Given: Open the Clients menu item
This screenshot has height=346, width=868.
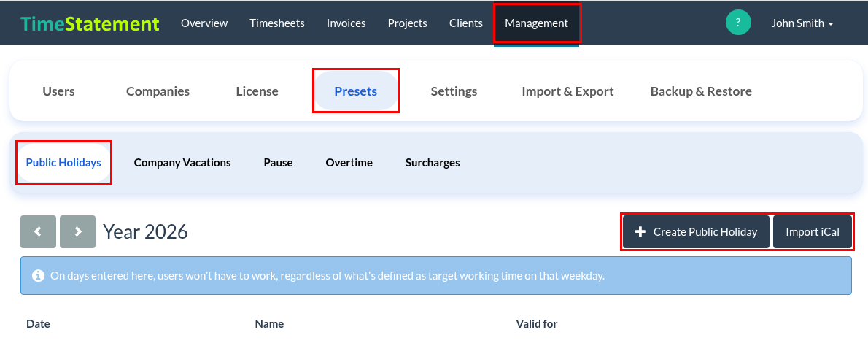Looking at the screenshot, I should [466, 23].
